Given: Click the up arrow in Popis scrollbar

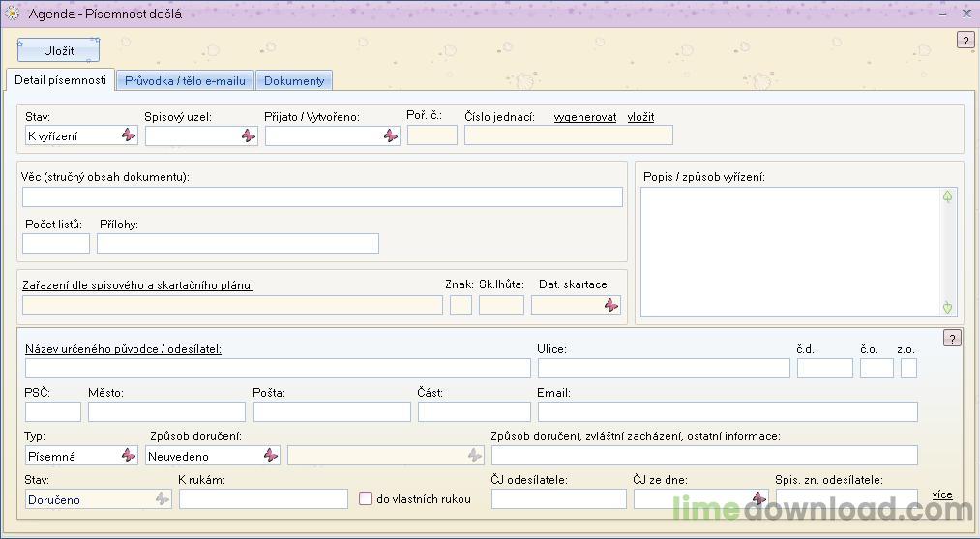Looking at the screenshot, I should click(x=947, y=197).
